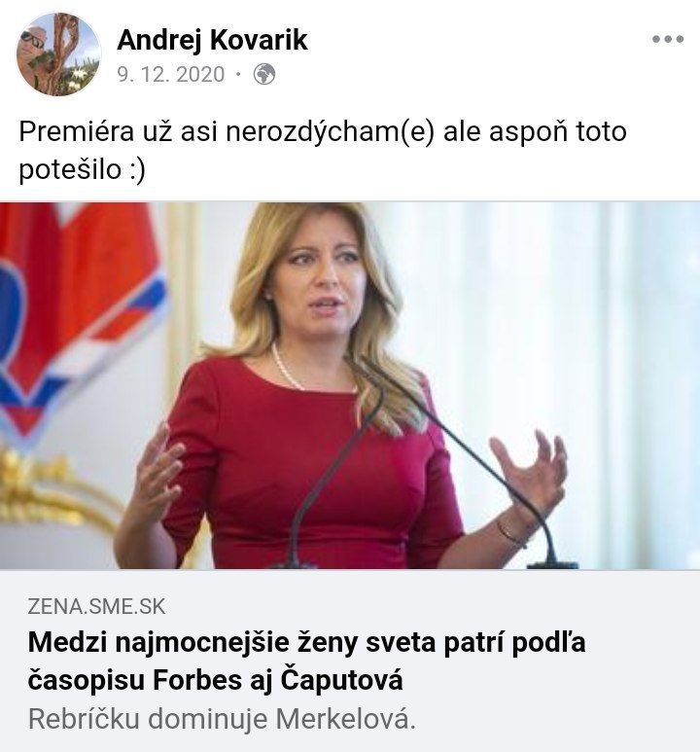Click the flag in the preview photo
The image size is (700, 752).
[79, 316]
